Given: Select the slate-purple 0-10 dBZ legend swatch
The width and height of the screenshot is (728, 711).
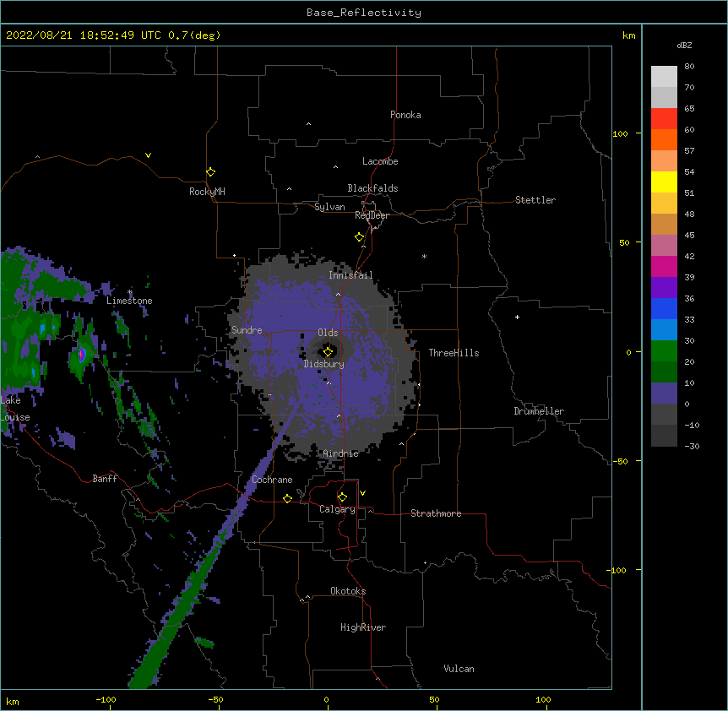Looking at the screenshot, I should click(664, 393).
